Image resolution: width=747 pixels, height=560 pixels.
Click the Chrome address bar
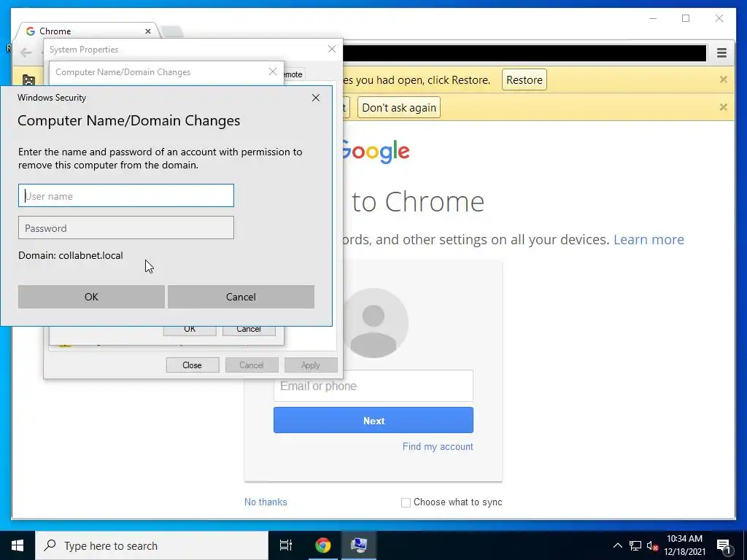(x=524, y=52)
